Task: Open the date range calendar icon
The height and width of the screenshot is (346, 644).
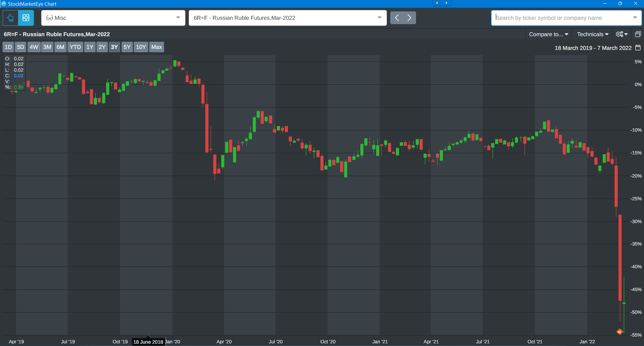Action: tap(638, 48)
